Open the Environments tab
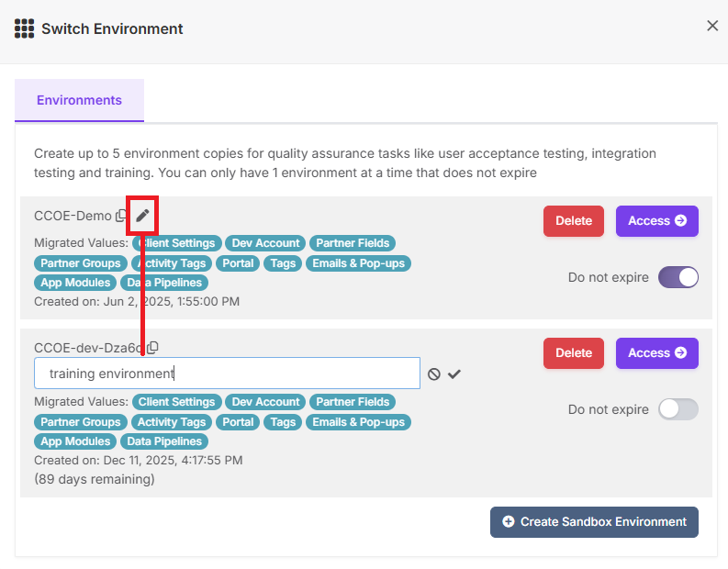 click(x=79, y=100)
